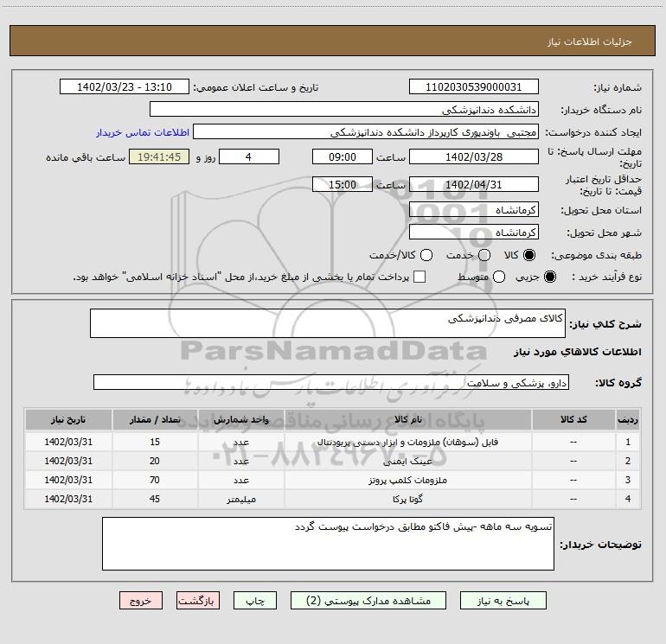Image resolution: width=666 pixels, height=644 pixels.
Task: Click the request creator field مجتبی باوندپوری
Action: click(366, 132)
